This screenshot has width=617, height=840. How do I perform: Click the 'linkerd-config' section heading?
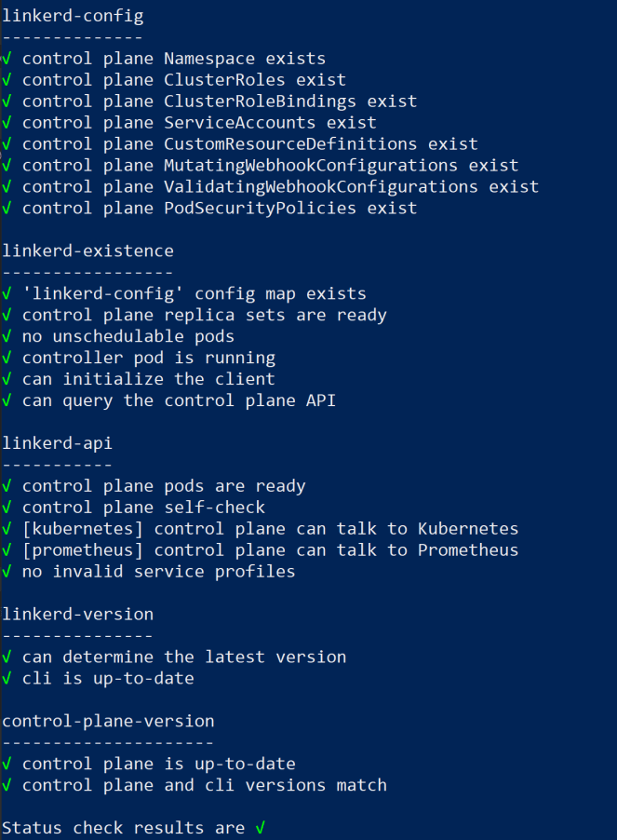tap(73, 16)
